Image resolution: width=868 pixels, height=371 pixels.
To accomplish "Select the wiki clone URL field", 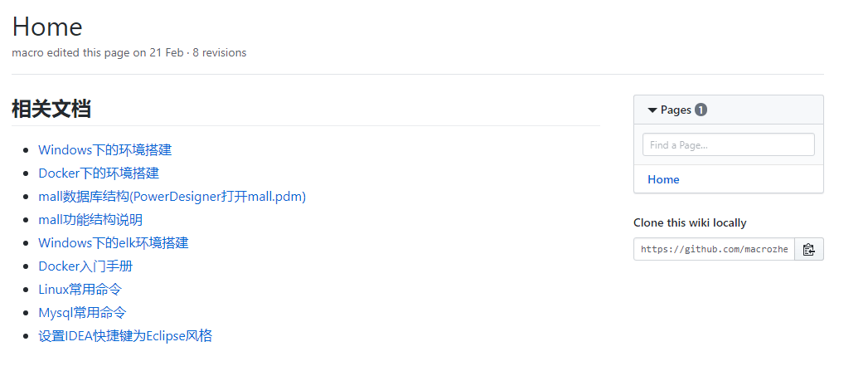I will click(x=714, y=249).
